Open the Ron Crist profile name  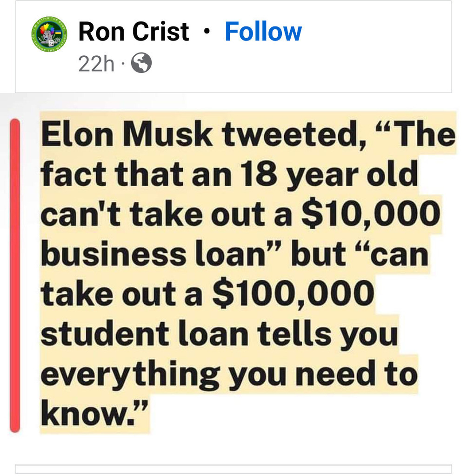pyautogui.click(x=134, y=32)
